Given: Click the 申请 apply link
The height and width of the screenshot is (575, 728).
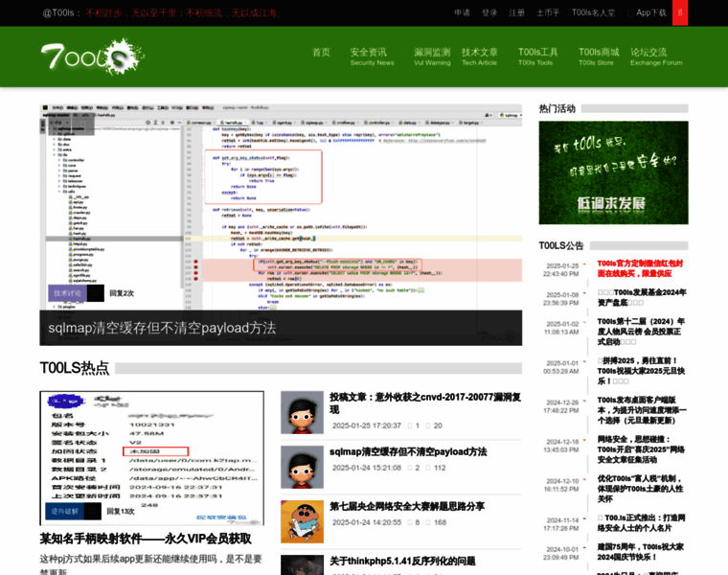Looking at the screenshot, I should click(x=462, y=12).
